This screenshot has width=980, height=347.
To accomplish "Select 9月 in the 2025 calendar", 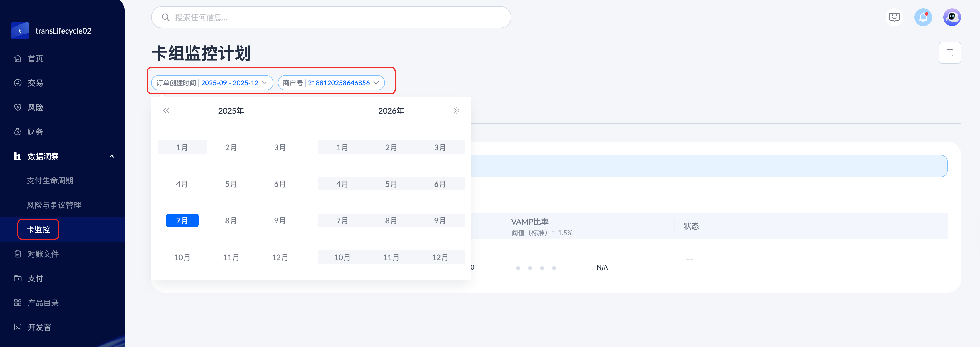I will click(280, 221).
